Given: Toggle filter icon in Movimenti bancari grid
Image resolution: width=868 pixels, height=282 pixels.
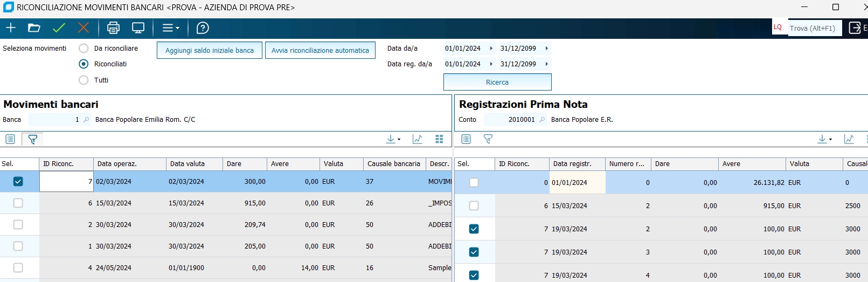Looking at the screenshot, I should [x=32, y=140].
